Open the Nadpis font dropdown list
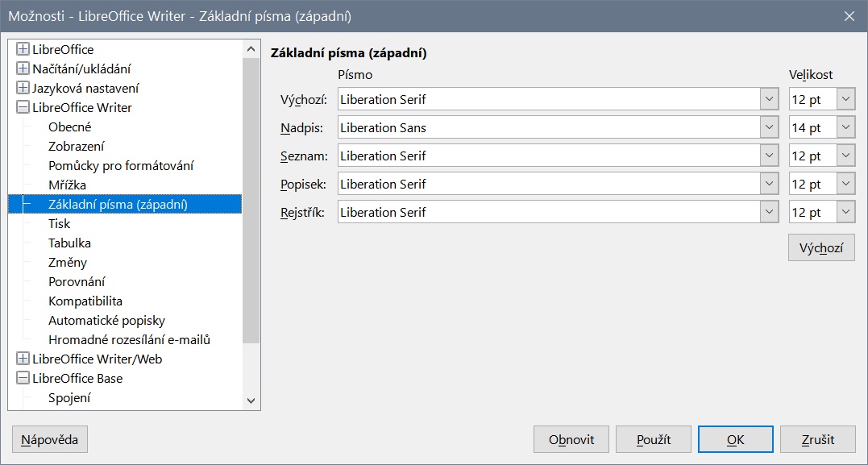 pyautogui.click(x=768, y=128)
